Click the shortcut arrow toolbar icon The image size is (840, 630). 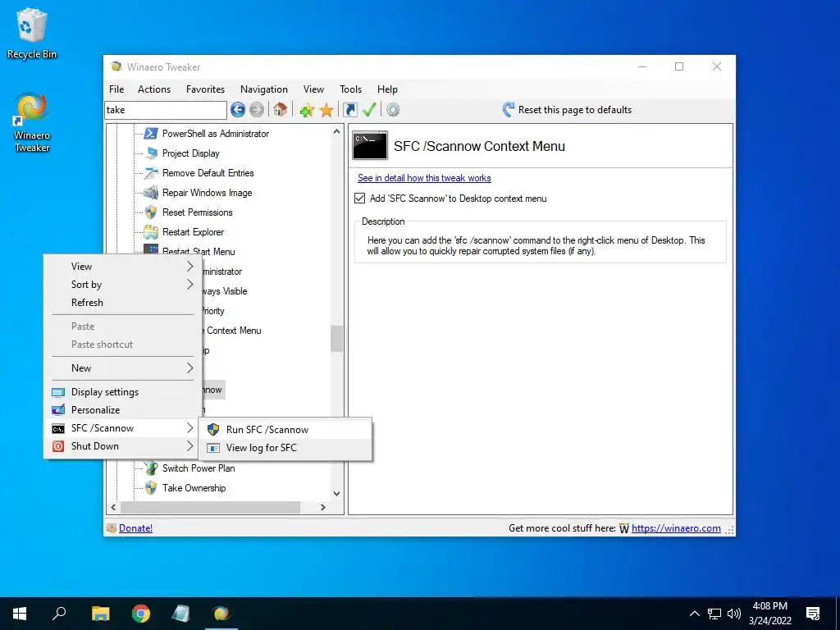click(349, 110)
